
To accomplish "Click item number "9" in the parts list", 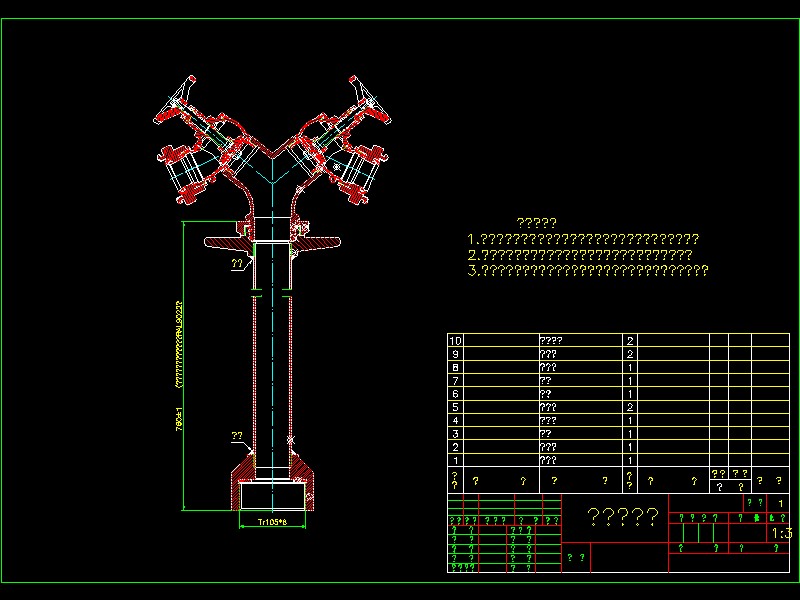I will pyautogui.click(x=455, y=354).
